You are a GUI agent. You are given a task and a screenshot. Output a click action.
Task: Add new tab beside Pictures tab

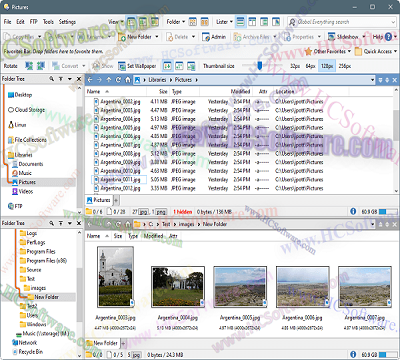(x=116, y=200)
